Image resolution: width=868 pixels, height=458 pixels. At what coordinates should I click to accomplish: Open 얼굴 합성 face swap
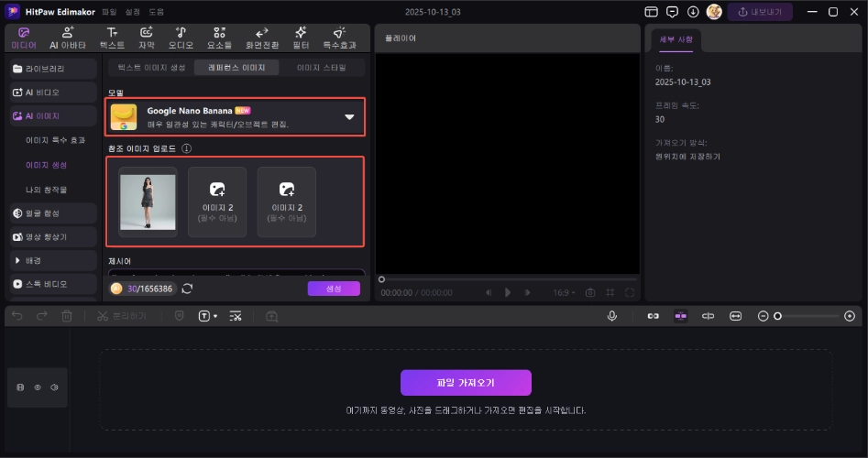point(53,213)
